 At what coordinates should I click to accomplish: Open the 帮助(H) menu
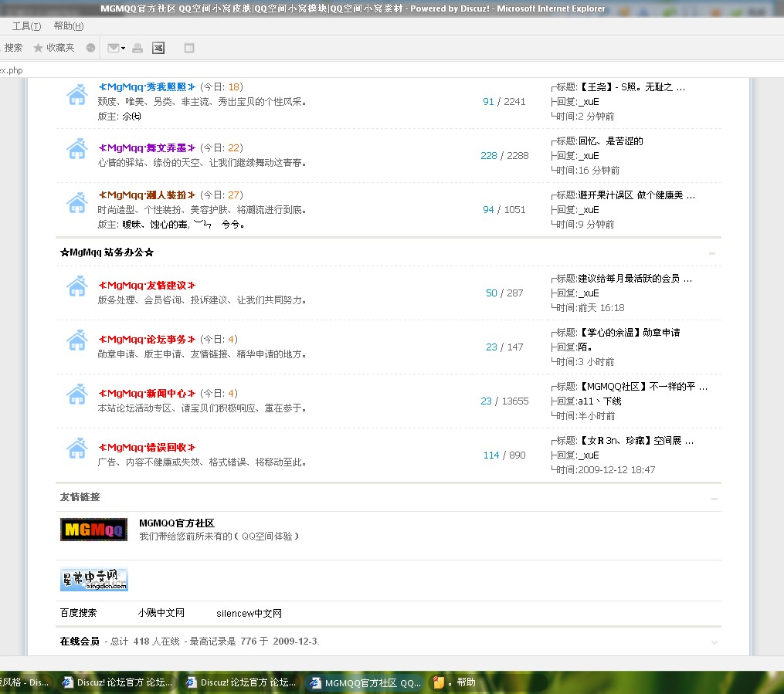[69, 26]
